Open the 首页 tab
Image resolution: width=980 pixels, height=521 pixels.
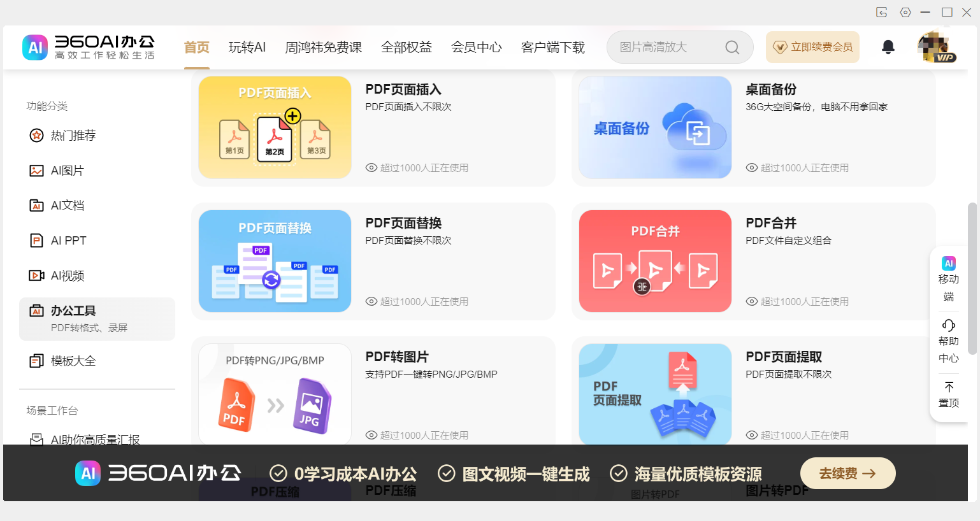196,47
